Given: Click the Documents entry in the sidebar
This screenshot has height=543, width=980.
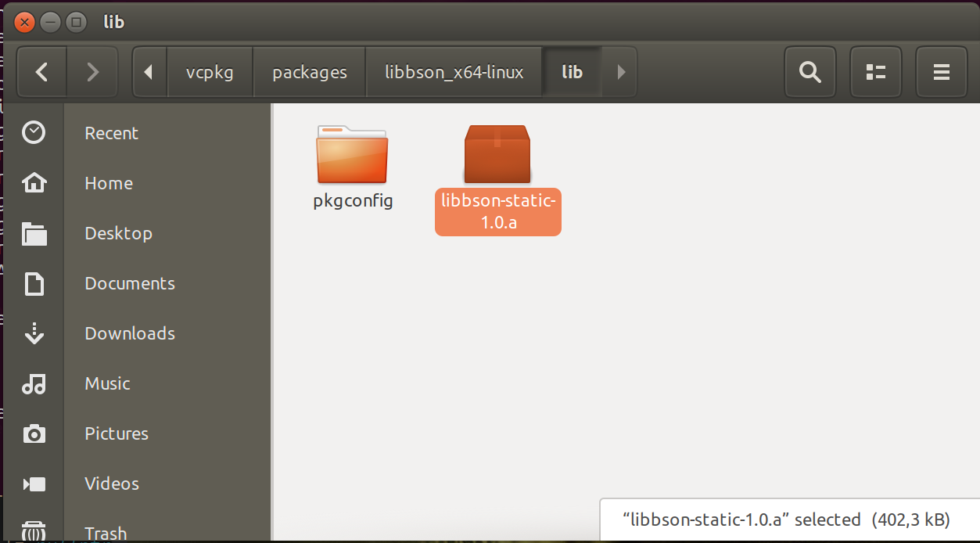Looking at the screenshot, I should click(34, 282).
